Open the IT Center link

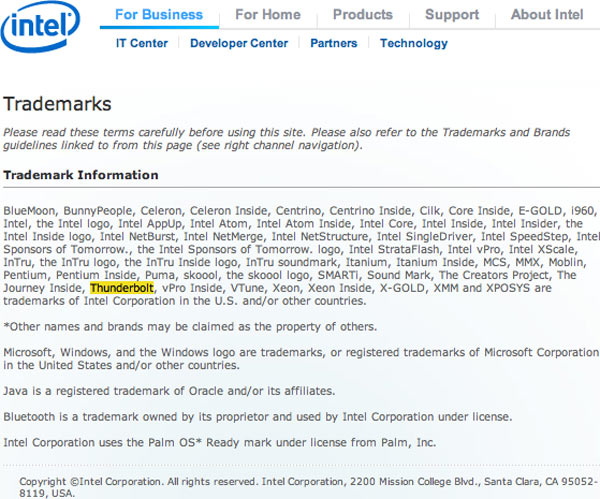coord(142,44)
